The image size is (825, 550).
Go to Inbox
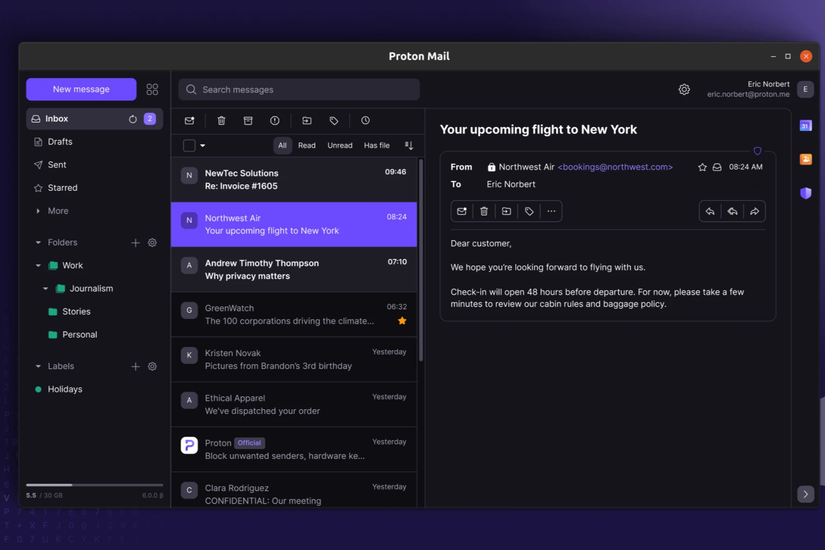(94, 119)
